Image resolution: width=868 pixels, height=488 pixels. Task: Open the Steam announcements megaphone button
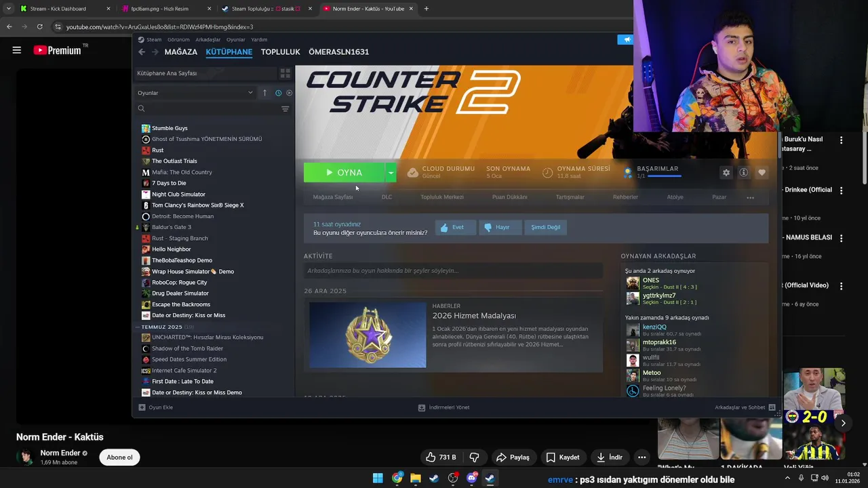625,39
